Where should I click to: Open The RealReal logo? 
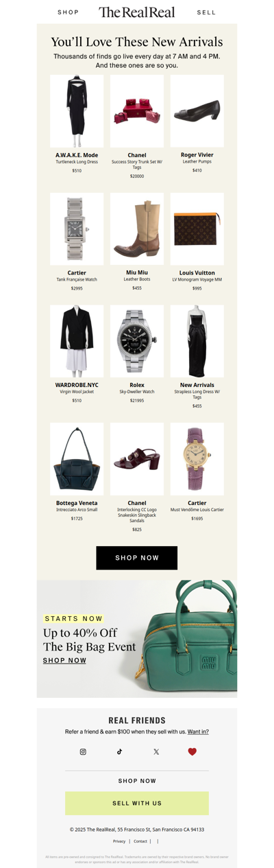click(x=137, y=12)
